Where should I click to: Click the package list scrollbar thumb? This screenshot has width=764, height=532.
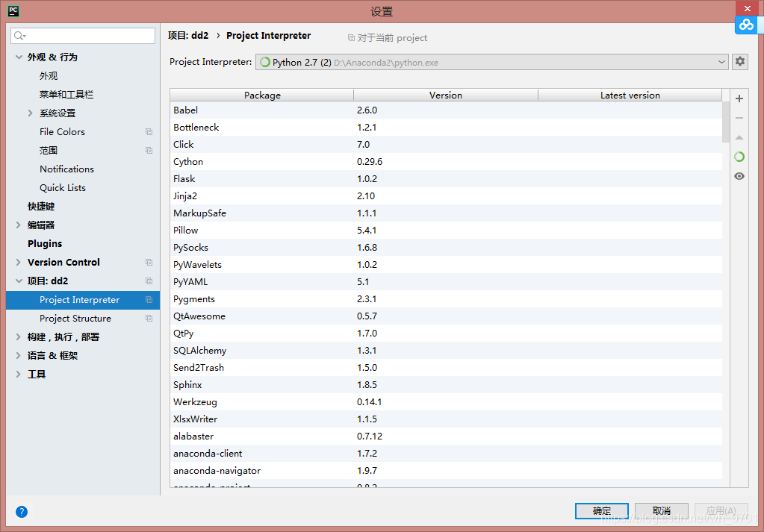[725, 122]
